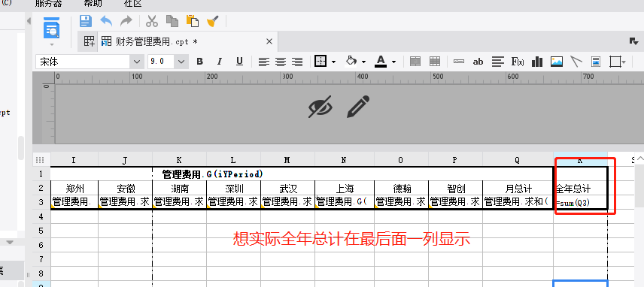Screen dimensions: 644x287
Task: Open the floating element dropdown arrow
Action: [624, 62]
